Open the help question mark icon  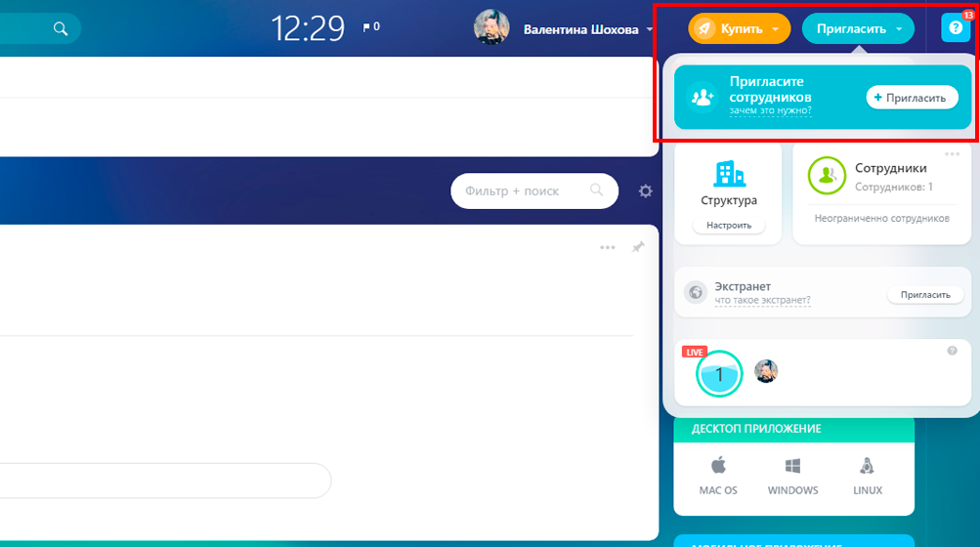955,28
